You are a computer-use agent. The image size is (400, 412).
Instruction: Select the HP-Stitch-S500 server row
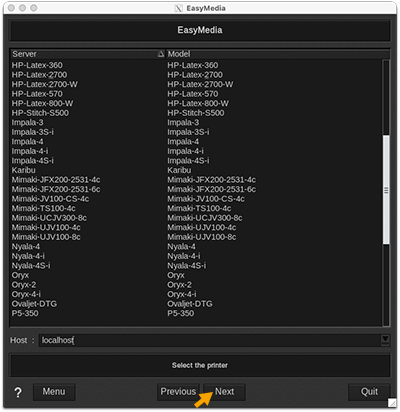pos(40,113)
